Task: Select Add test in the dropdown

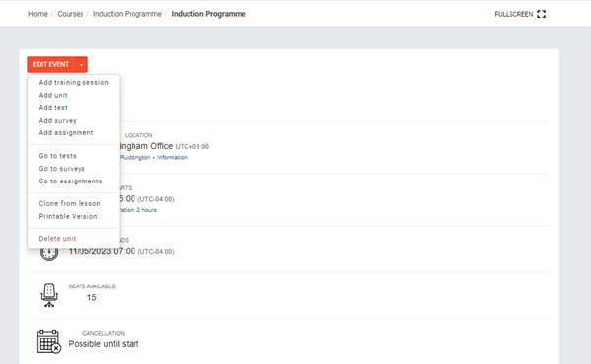Action: [x=53, y=108]
